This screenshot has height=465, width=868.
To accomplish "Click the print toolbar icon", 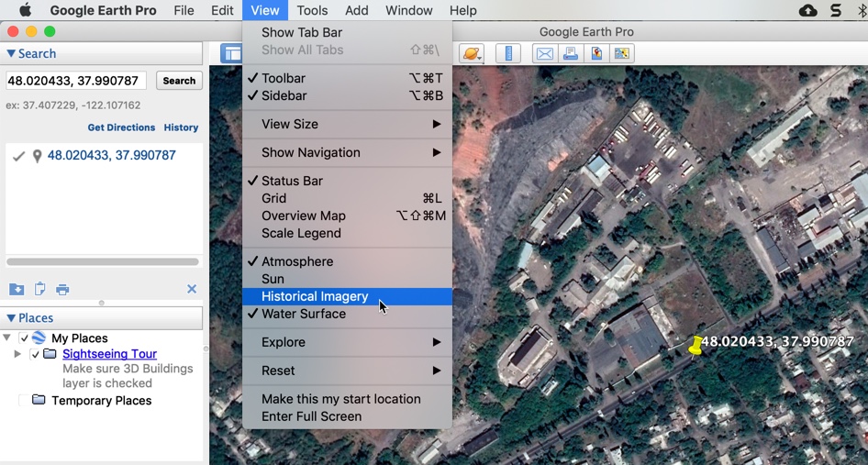I will [x=571, y=53].
